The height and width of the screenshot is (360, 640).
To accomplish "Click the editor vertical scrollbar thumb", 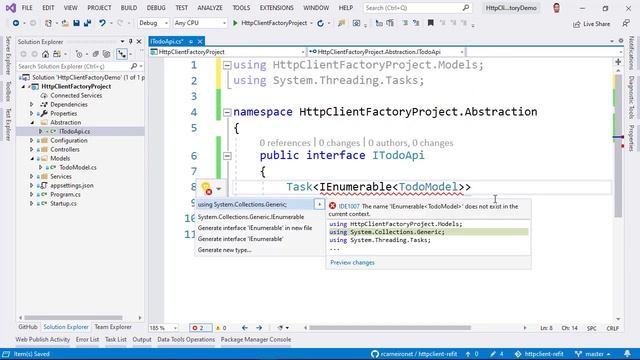I will [618, 145].
